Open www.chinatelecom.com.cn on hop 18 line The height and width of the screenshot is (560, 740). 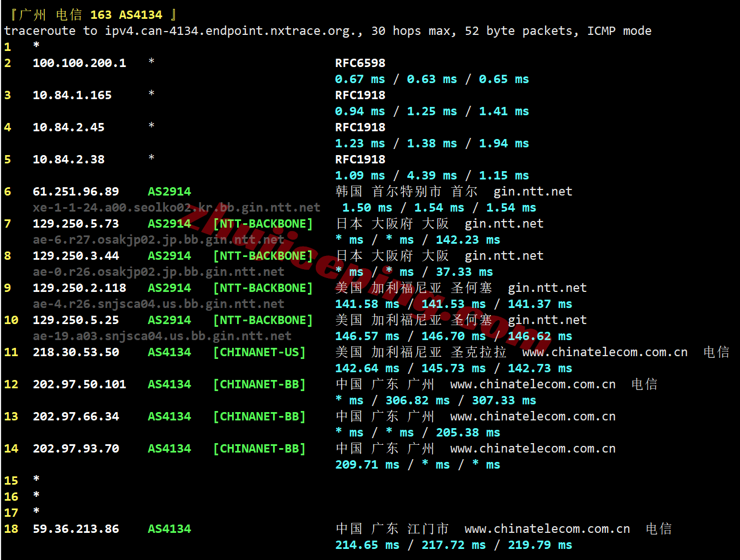point(547,529)
